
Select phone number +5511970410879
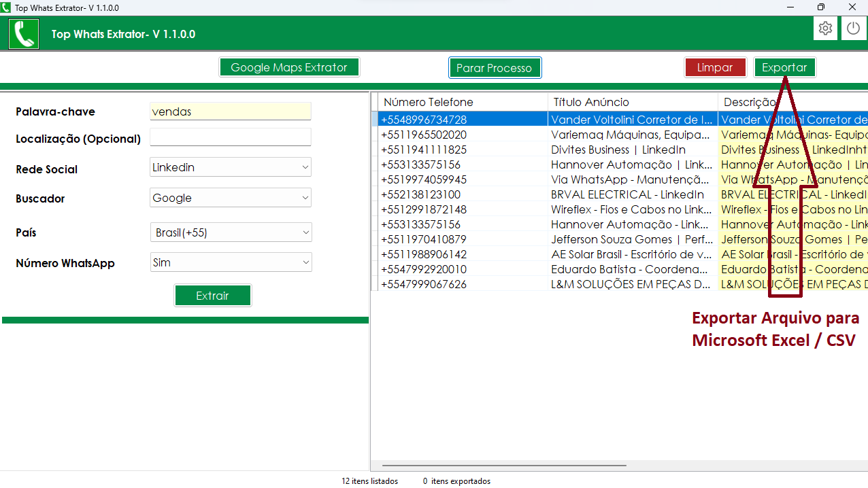424,239
